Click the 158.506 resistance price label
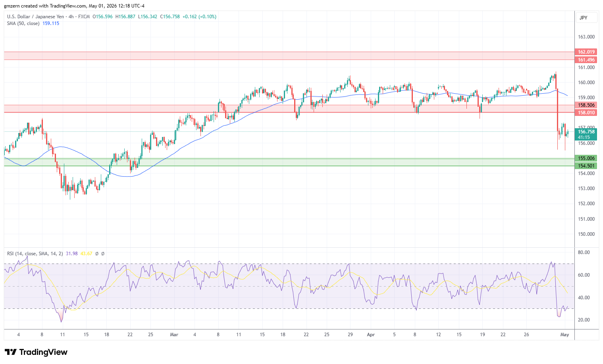Image resolution: width=603 pixels, height=364 pixels. click(586, 105)
